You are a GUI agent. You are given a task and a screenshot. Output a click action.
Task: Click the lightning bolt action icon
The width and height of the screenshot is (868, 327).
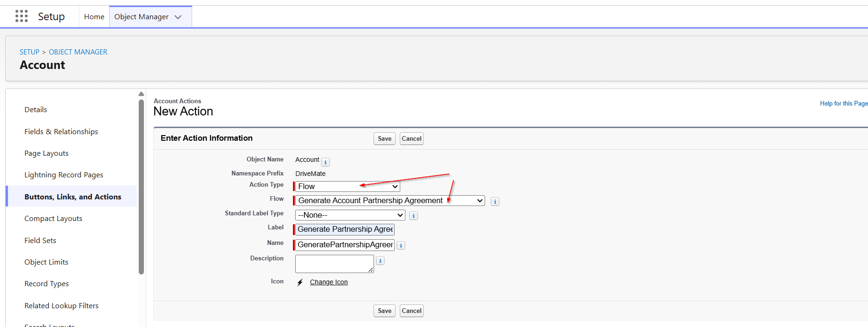click(x=300, y=282)
